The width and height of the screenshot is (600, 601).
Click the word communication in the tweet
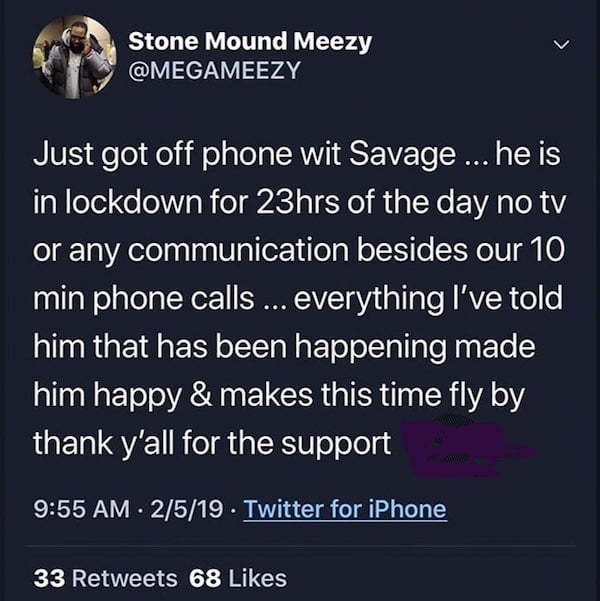coord(238,250)
